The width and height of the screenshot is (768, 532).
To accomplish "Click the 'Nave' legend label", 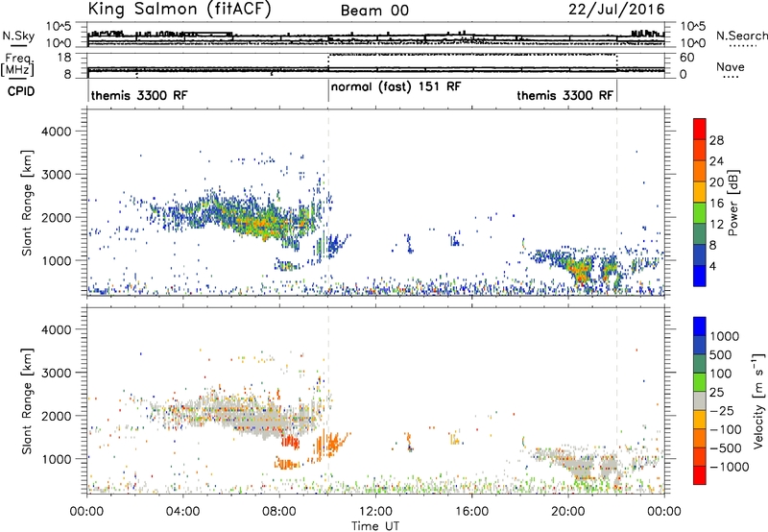I will (x=731, y=67).
